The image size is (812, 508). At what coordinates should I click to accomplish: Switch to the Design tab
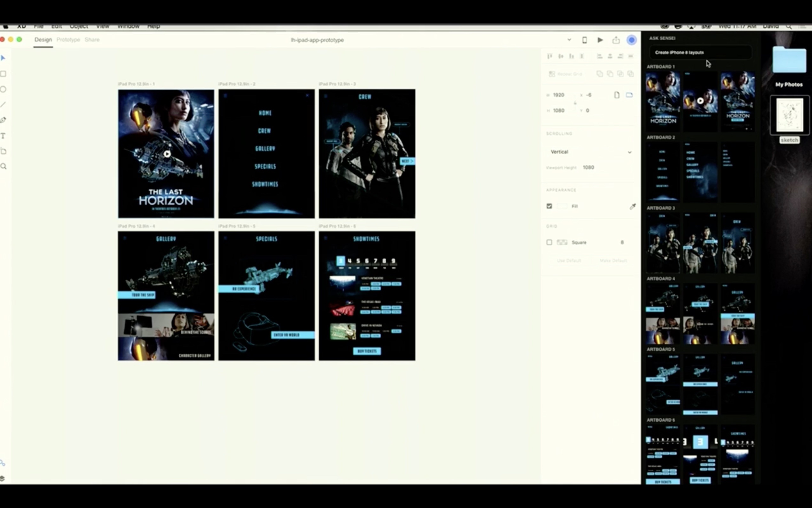tap(43, 40)
